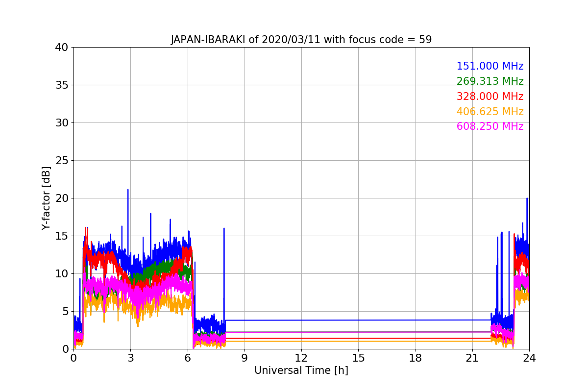Click the x-axis tick label 21
The image size is (588, 392).
point(472,358)
